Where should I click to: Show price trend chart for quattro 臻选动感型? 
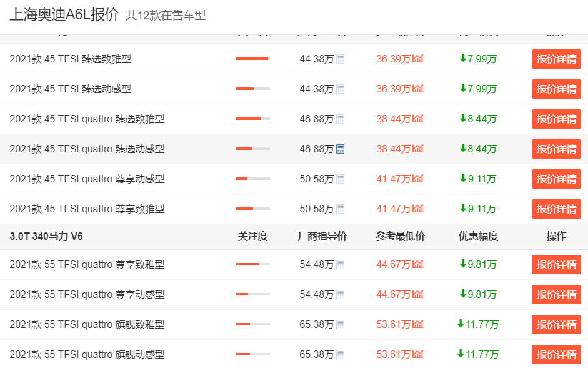[418, 149]
